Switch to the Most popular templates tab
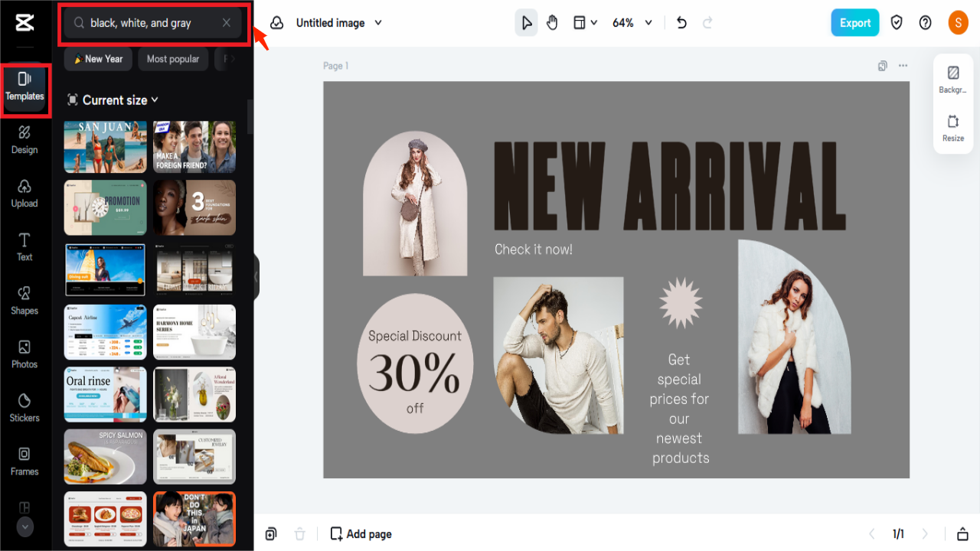The width and height of the screenshot is (980, 551). [x=173, y=58]
